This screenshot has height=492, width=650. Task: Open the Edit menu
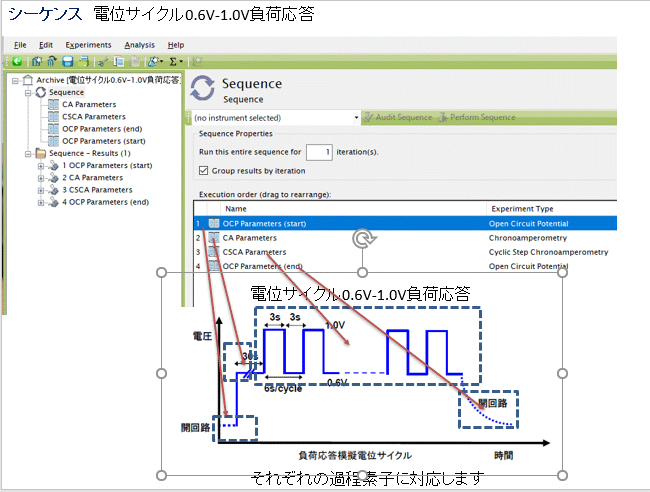[x=46, y=45]
